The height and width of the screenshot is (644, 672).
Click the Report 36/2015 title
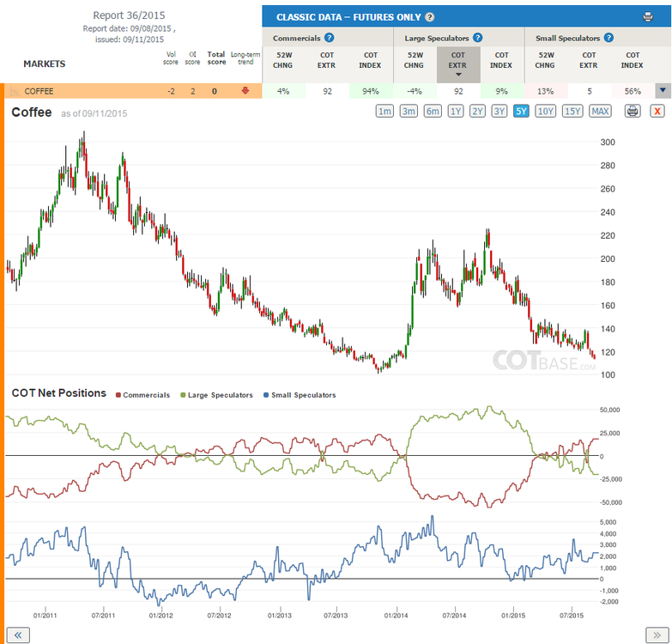point(129,15)
